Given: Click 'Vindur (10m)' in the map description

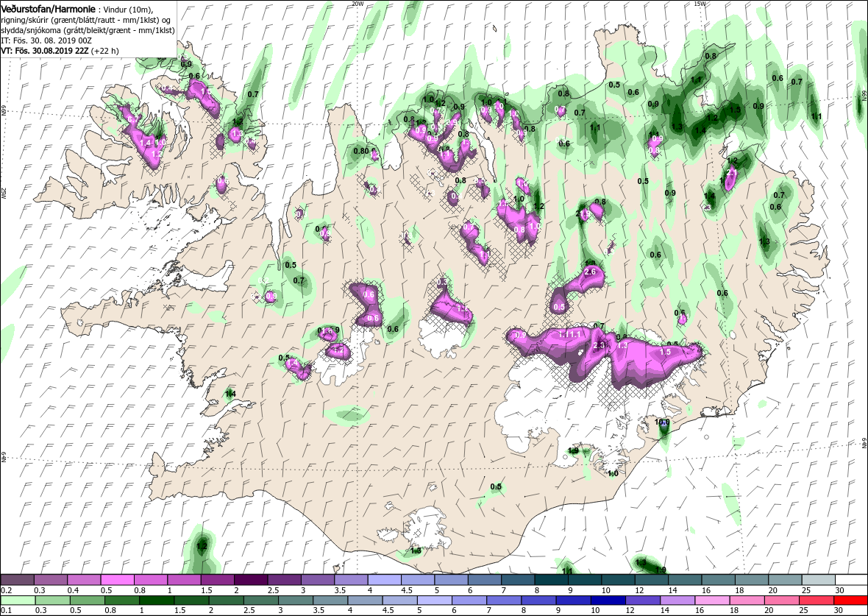Looking at the screenshot, I should coord(127,10).
